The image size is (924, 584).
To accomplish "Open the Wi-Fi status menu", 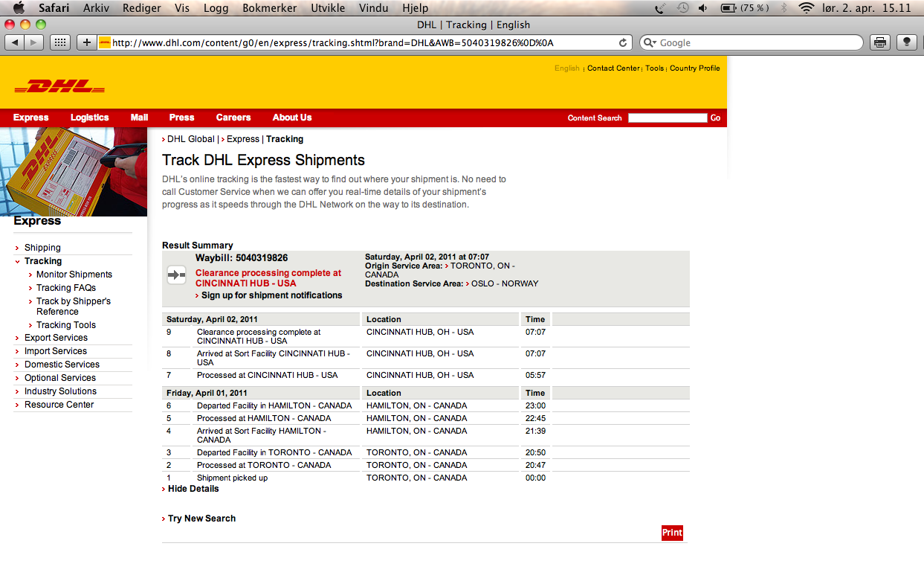I will [x=806, y=8].
